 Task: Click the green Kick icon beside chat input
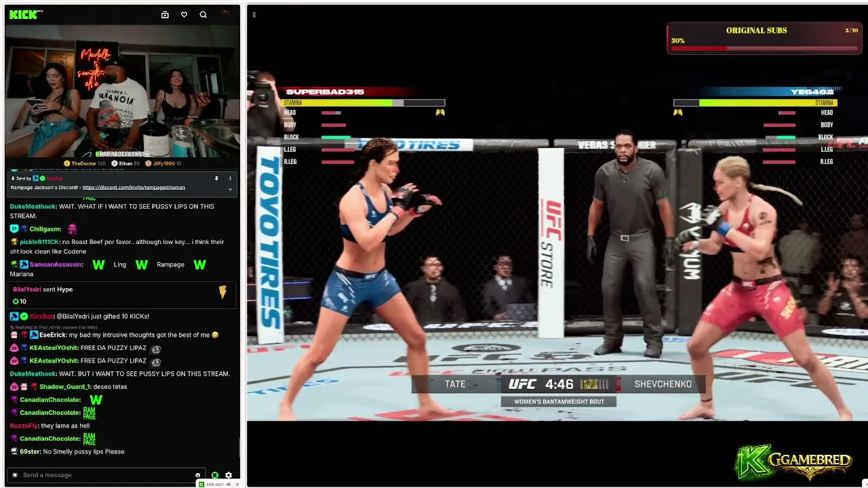[x=215, y=475]
